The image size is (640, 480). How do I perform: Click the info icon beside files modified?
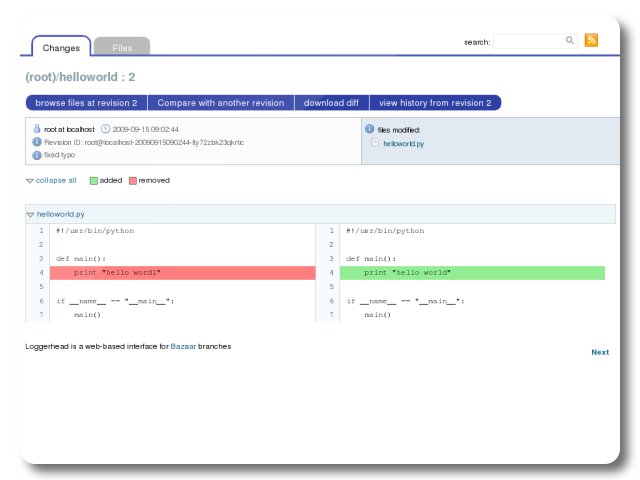[370, 129]
